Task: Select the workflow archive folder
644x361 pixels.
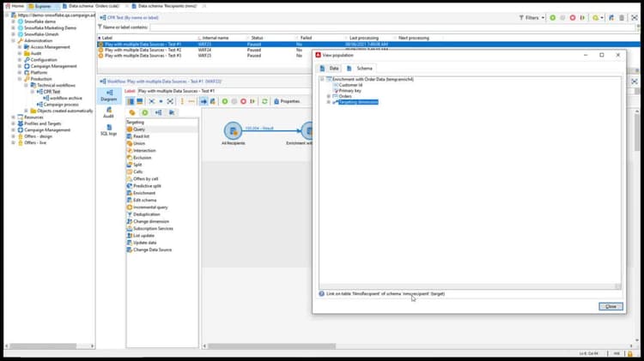Action: [66, 98]
